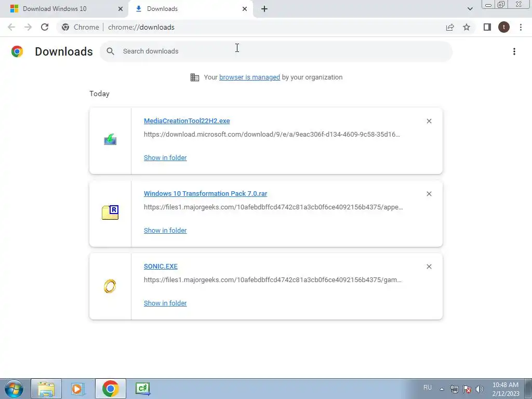Reload the downloads page
Screen dimensions: 532x399
pyautogui.click(x=45, y=27)
